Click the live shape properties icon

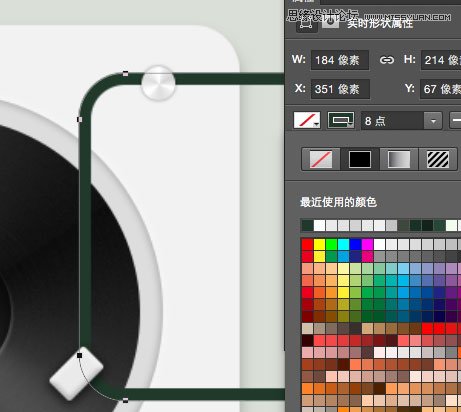[306, 23]
